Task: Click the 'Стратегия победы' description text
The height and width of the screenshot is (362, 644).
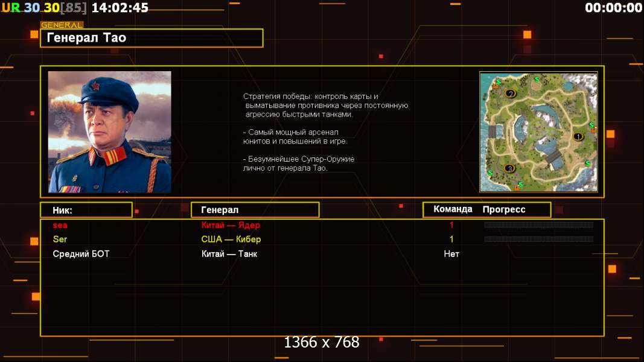Action: [x=326, y=105]
